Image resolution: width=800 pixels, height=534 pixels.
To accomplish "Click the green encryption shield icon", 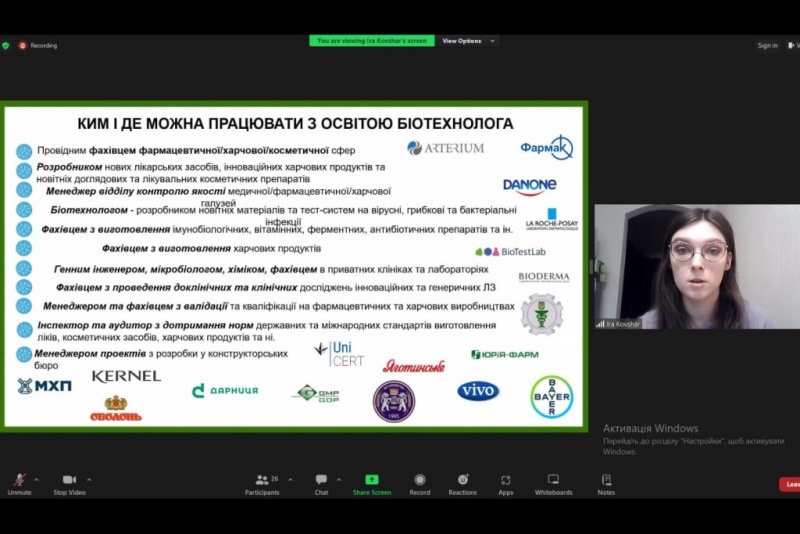I will tap(6, 45).
